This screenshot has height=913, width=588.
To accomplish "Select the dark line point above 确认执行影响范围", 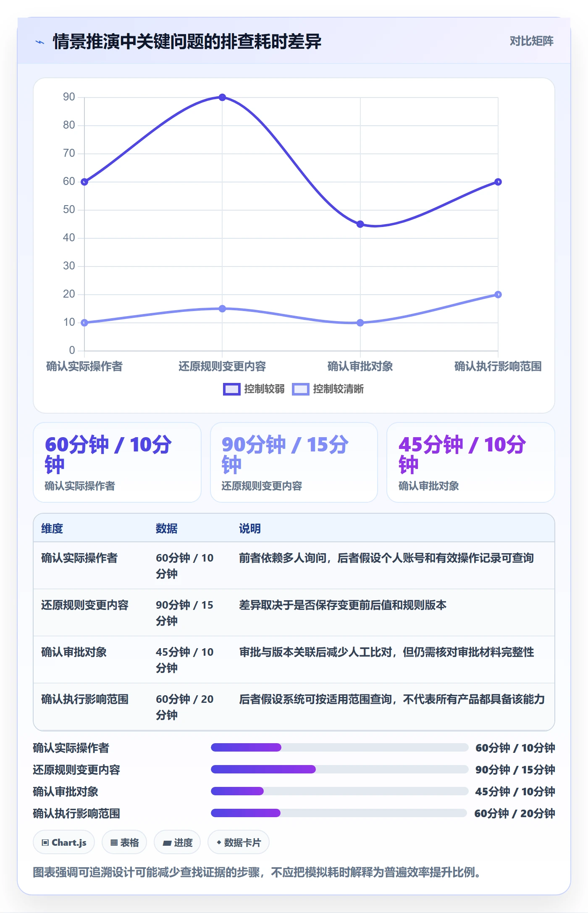I will [498, 182].
